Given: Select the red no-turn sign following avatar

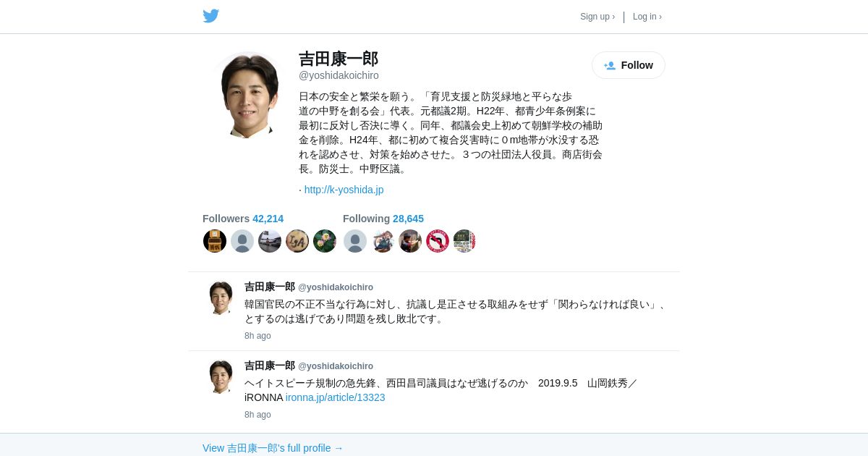Looking at the screenshot, I should (438, 241).
